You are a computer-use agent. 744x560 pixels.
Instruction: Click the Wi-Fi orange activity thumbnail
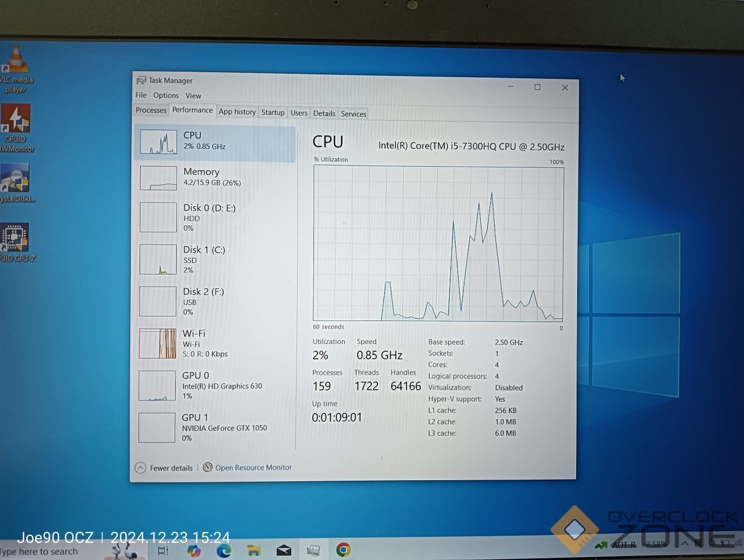click(158, 344)
